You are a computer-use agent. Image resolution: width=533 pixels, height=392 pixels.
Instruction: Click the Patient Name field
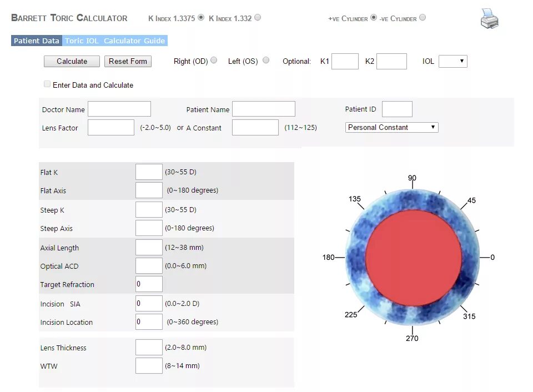[264, 109]
